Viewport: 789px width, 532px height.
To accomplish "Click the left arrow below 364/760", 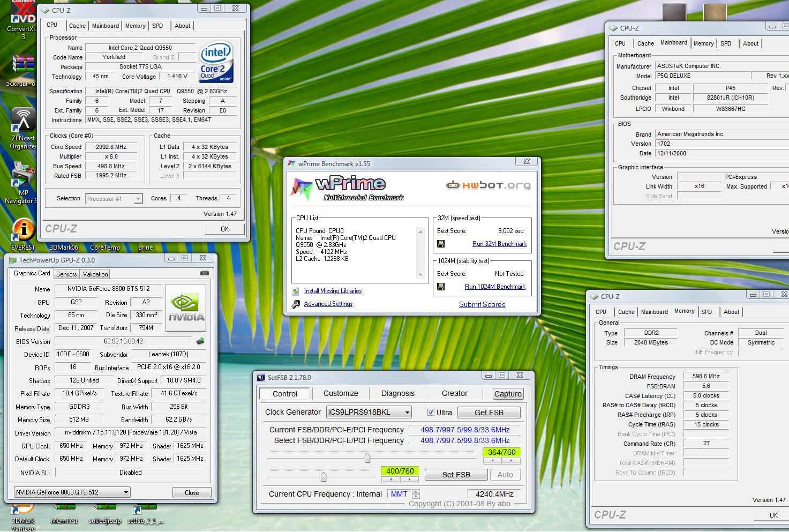I will click(492, 461).
